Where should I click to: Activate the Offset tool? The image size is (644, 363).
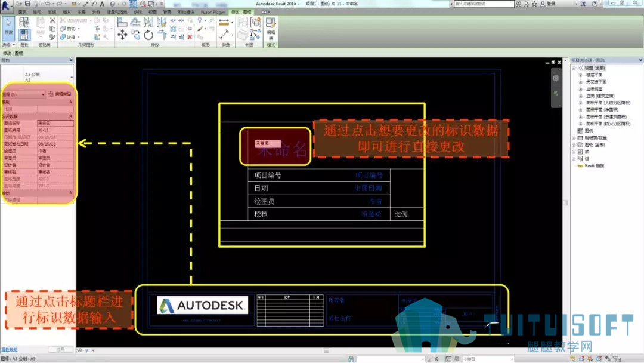tap(135, 22)
